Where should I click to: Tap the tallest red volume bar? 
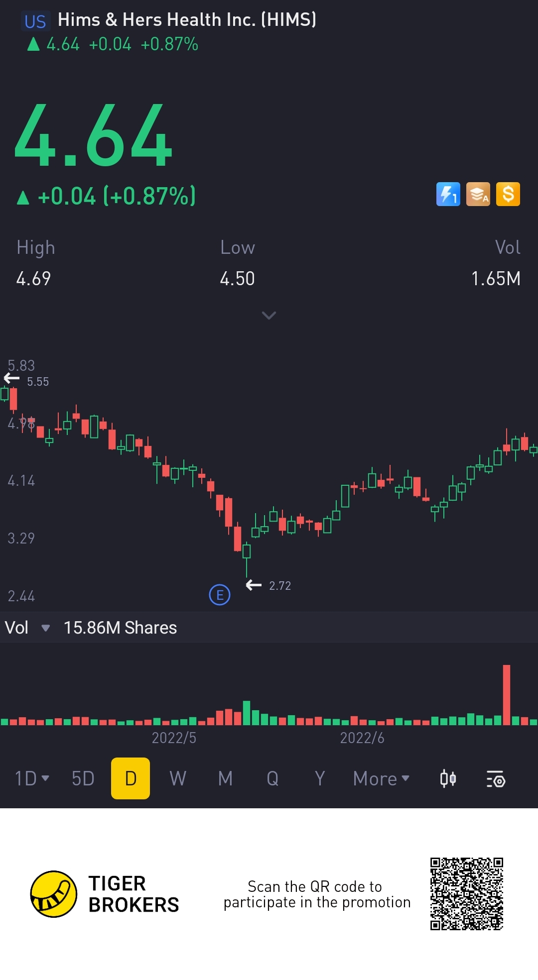tap(507, 695)
